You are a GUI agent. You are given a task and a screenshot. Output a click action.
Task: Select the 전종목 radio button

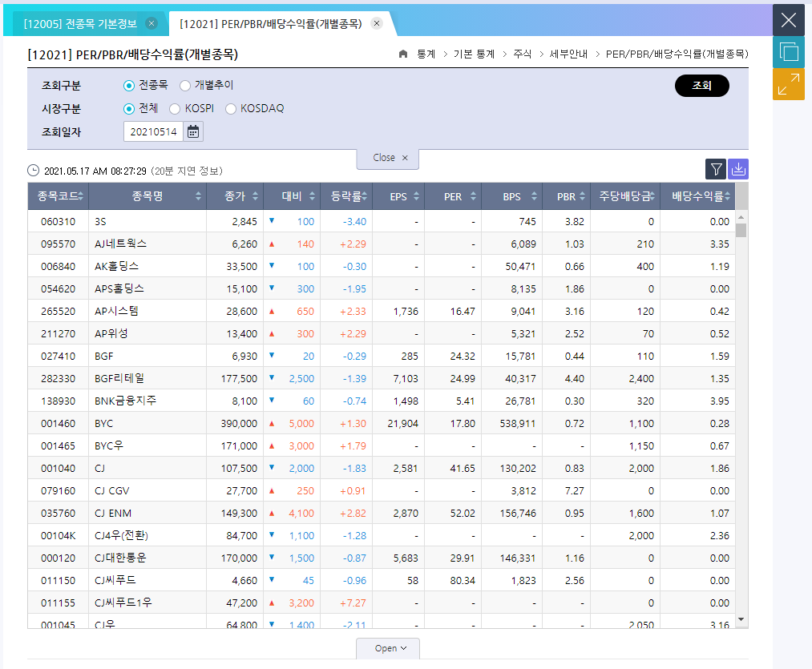point(129,86)
